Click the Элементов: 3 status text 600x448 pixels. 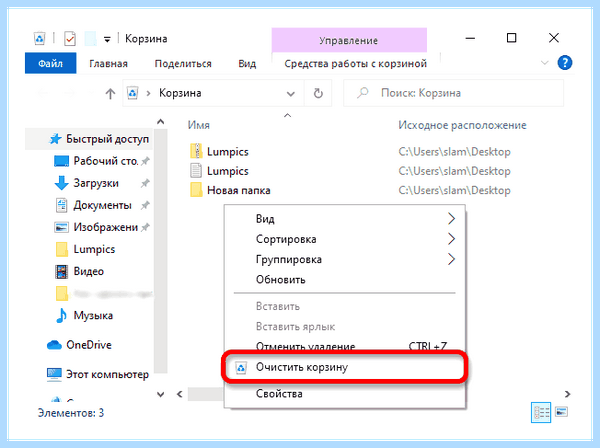71,413
